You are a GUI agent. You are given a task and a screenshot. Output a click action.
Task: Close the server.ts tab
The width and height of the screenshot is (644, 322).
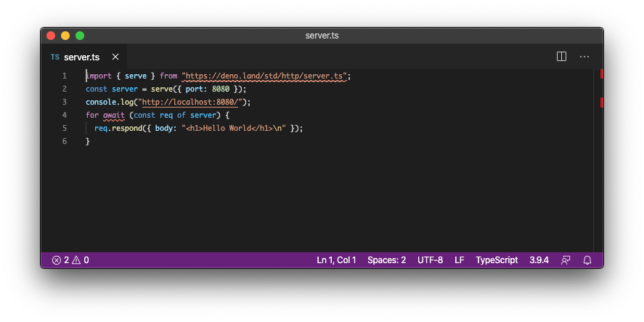(115, 57)
